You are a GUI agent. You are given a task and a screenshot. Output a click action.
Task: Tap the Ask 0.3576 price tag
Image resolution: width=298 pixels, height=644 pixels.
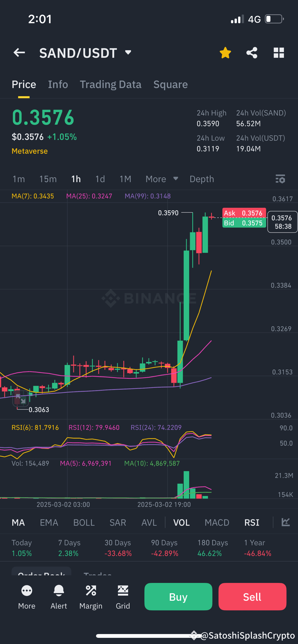tap(244, 213)
